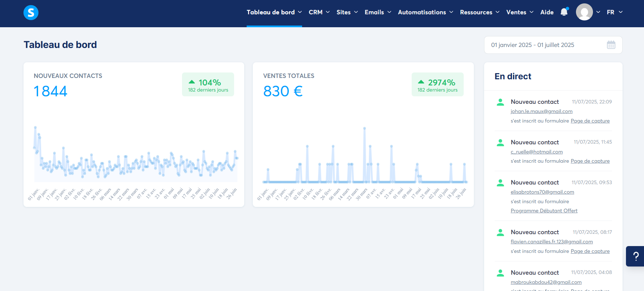Click person icon beside mabroukabdou42 contact
The image size is (644, 291).
[500, 273]
